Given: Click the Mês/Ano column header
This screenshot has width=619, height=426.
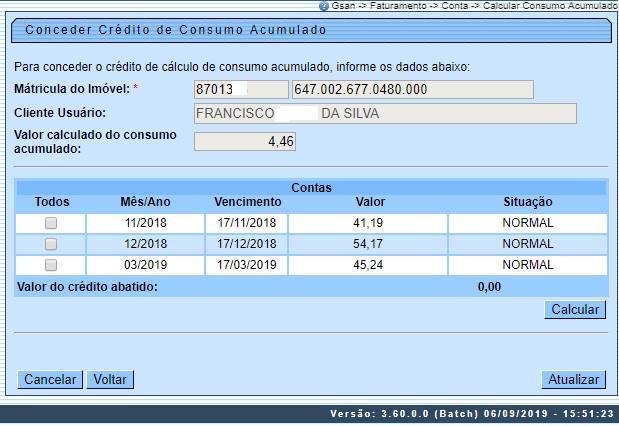Looking at the screenshot, I should tap(147, 202).
